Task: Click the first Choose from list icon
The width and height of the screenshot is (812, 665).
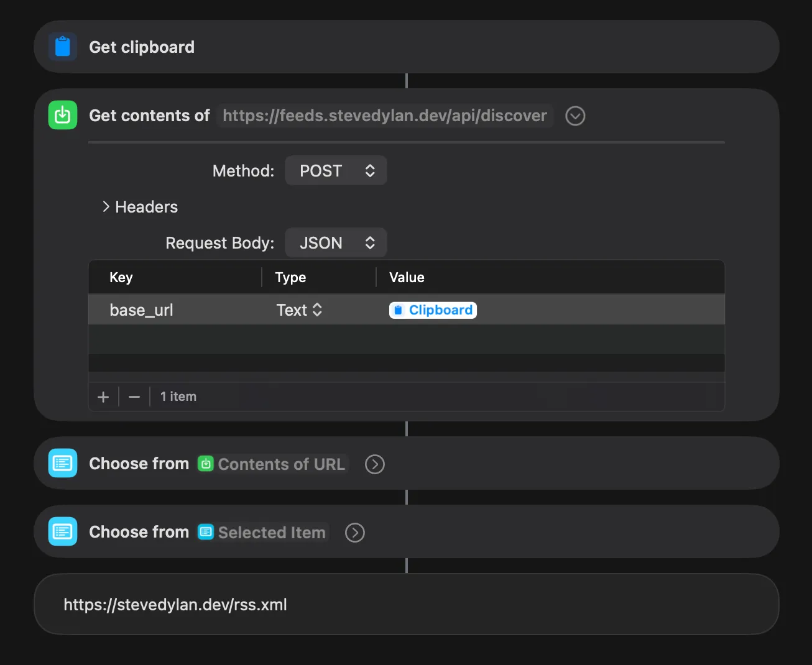Action: [x=63, y=463]
